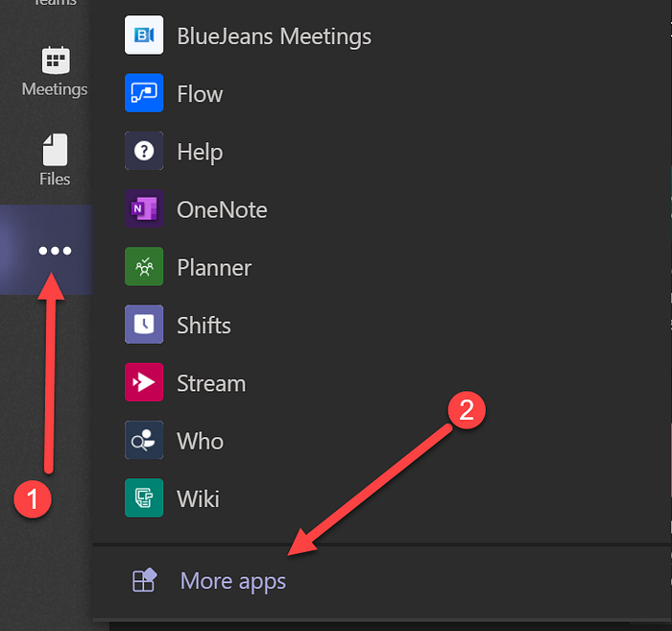Viewport: 672px width, 631px height.
Task: Select Planner in the apps list
Action: click(x=214, y=268)
